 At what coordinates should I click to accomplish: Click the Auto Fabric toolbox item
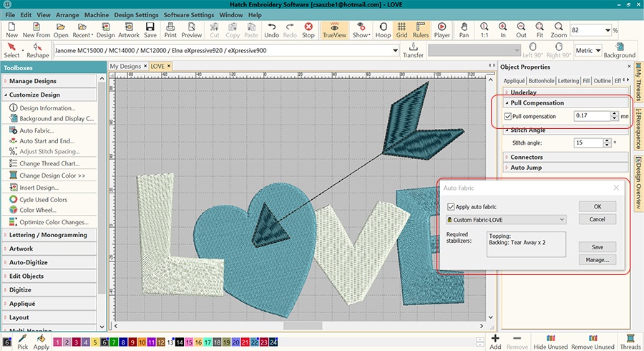(x=36, y=130)
